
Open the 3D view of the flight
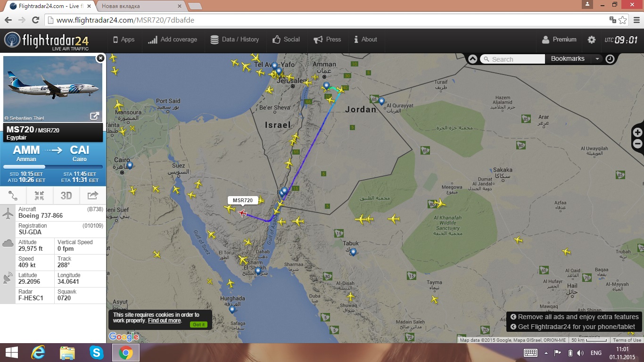click(x=66, y=196)
